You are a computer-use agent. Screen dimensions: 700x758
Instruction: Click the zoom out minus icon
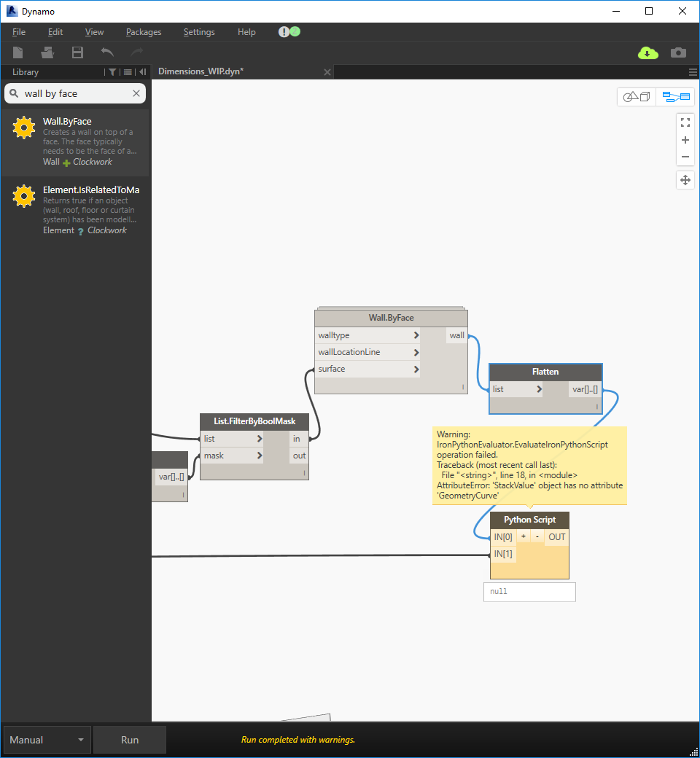click(x=685, y=157)
